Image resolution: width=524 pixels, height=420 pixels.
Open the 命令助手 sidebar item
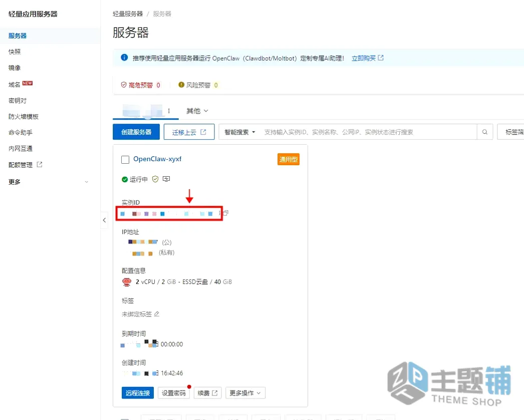21,133
